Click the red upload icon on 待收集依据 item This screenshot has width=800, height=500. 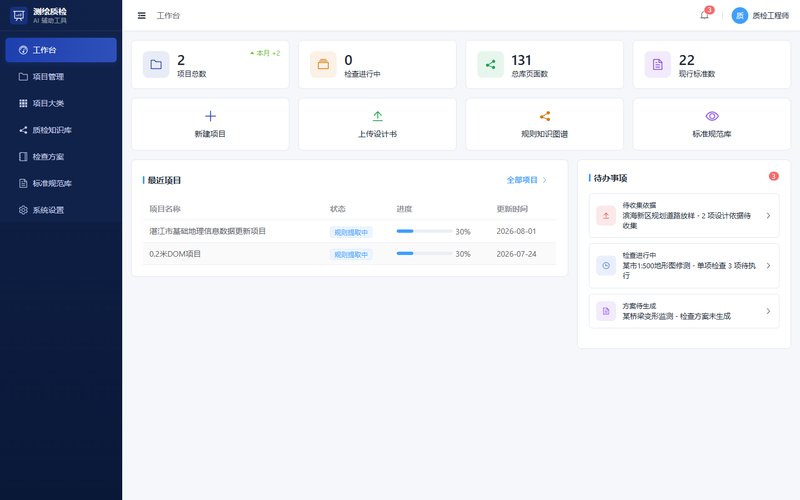[x=606, y=215]
